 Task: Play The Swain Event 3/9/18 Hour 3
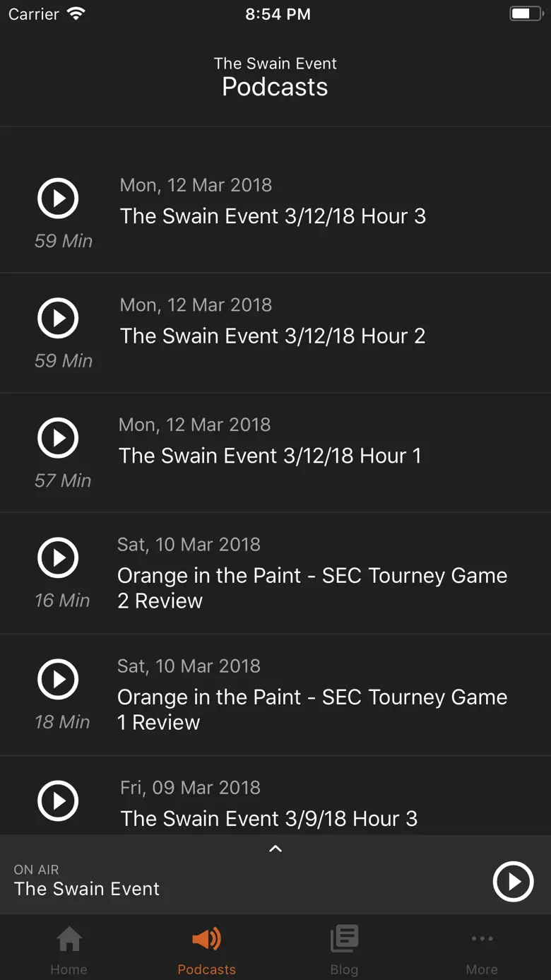(x=58, y=801)
